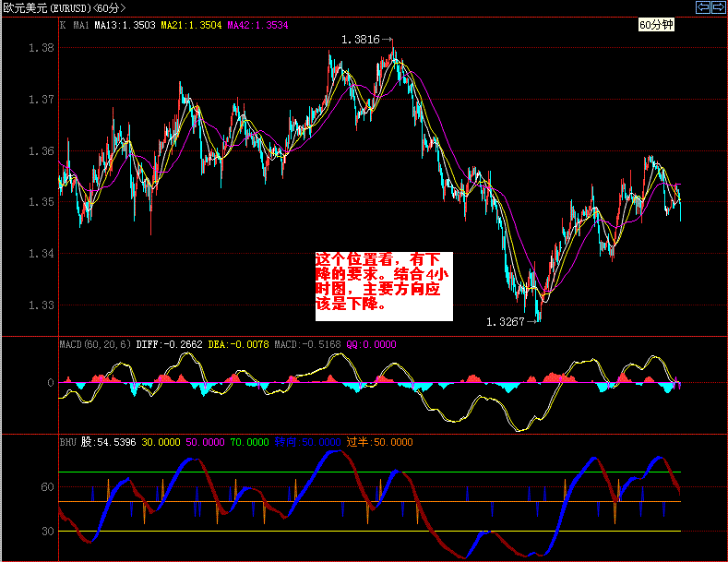The width and height of the screenshot is (728, 562).
Task: Select the MA42:1.3534 indicator label
Action: tap(257, 25)
